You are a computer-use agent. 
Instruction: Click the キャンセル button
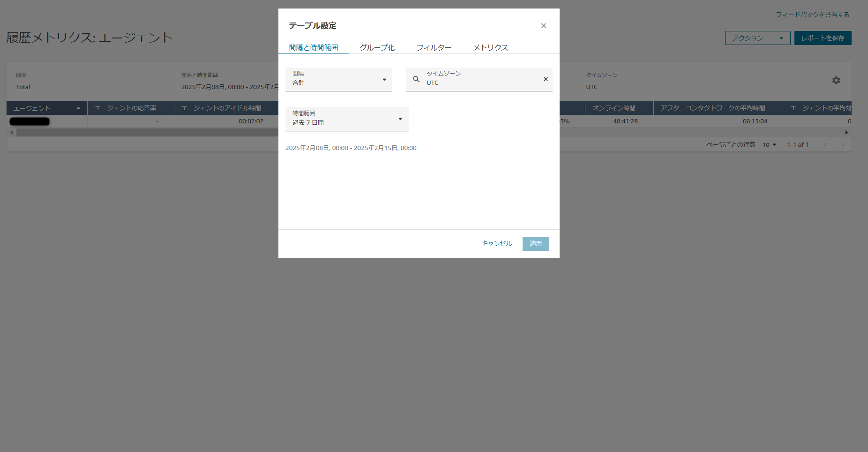(496, 244)
